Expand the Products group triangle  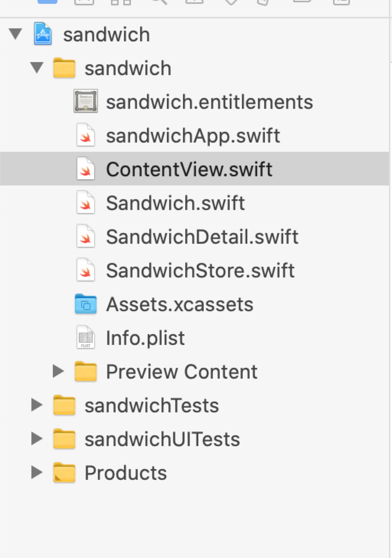point(37,472)
